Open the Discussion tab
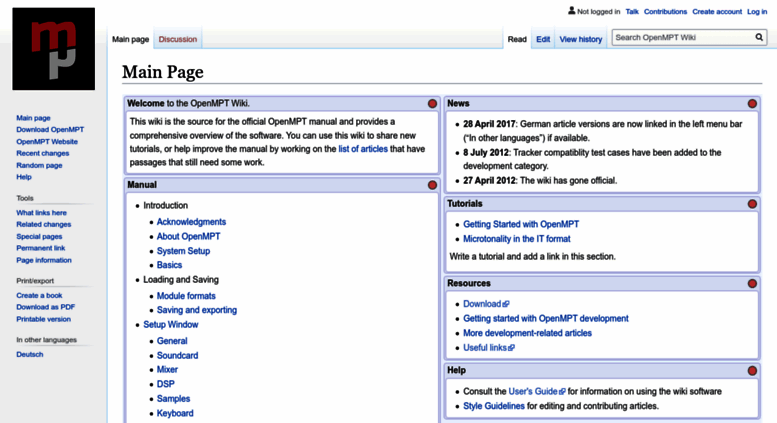The image size is (777, 423). pyautogui.click(x=177, y=39)
